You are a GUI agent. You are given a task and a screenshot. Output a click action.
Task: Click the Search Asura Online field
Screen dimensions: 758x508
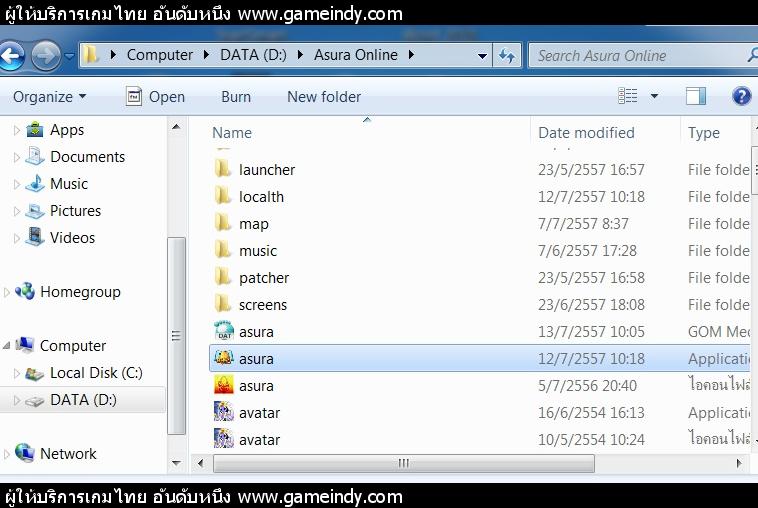click(x=643, y=56)
